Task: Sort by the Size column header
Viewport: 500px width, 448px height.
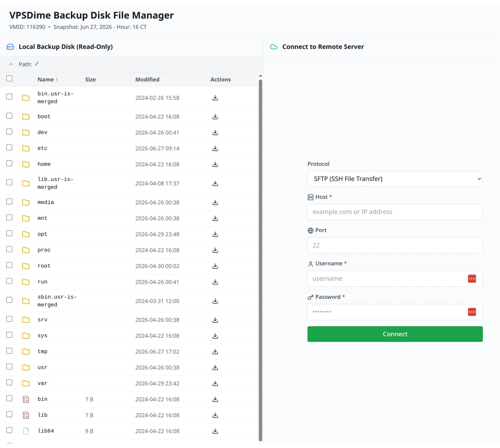Action: (90, 80)
